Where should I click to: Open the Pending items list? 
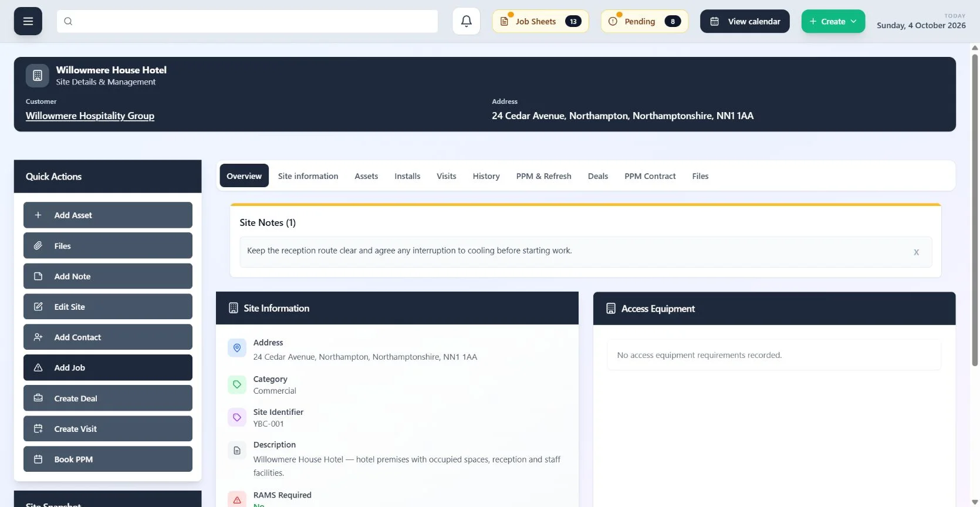(x=644, y=21)
